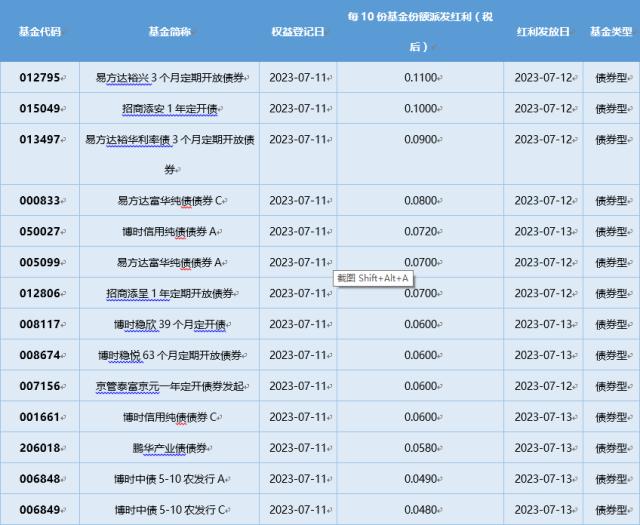Click dividend value 0.0900

click(x=420, y=139)
